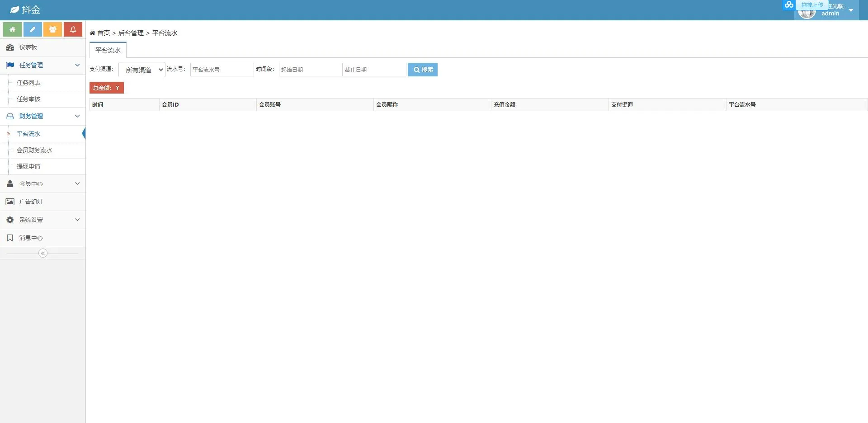Click the green home shortcut button
The image size is (868, 423).
pos(13,29)
